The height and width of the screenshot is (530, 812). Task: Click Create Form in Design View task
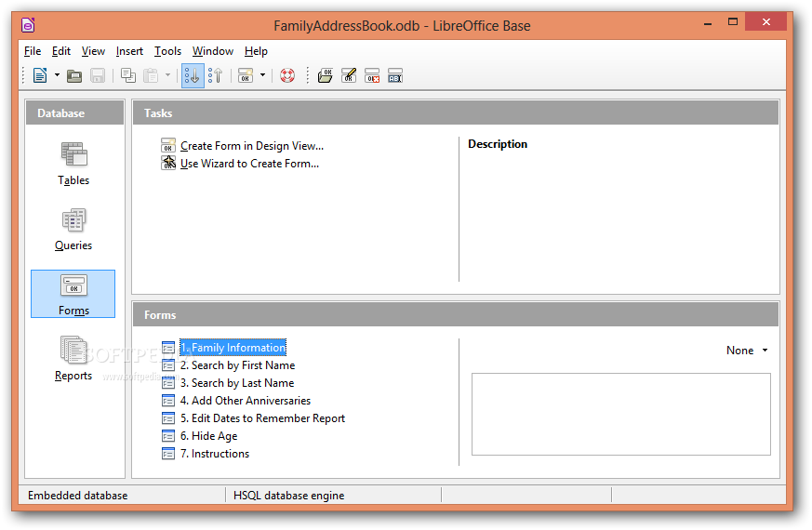pyautogui.click(x=252, y=146)
